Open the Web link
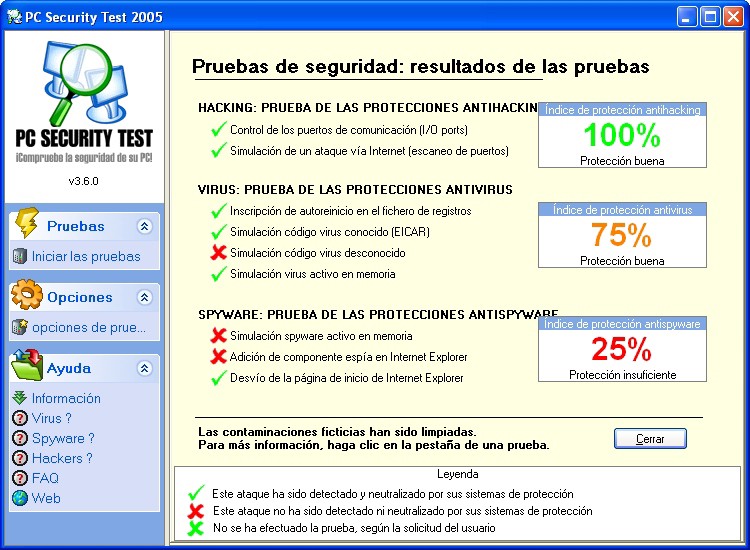This screenshot has height=550, width=750. pyautogui.click(x=46, y=498)
